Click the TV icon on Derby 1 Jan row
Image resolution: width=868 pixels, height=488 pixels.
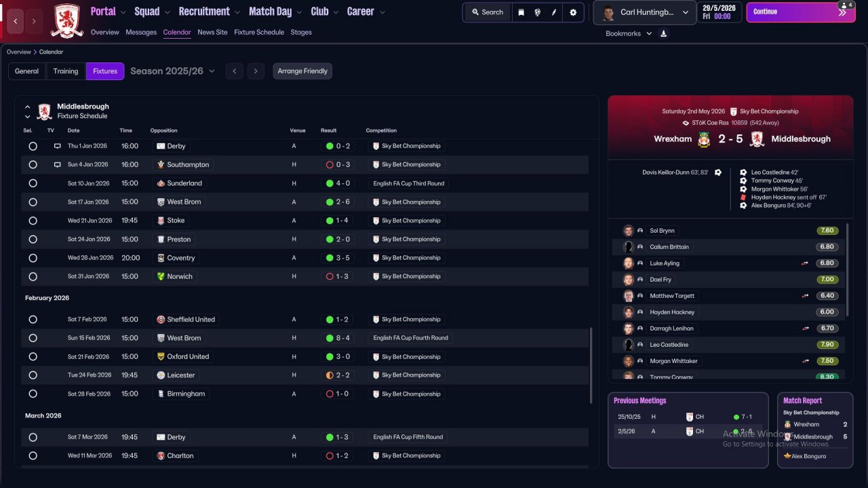[58, 146]
